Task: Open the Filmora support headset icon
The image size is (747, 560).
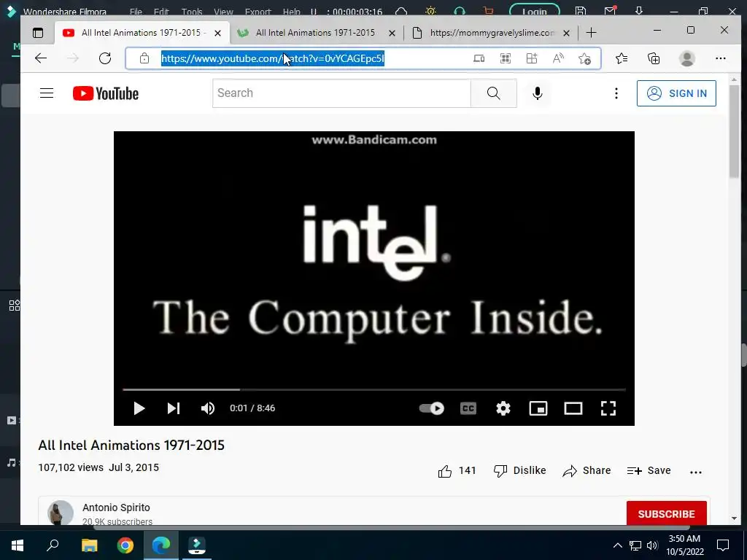Action: (x=460, y=10)
